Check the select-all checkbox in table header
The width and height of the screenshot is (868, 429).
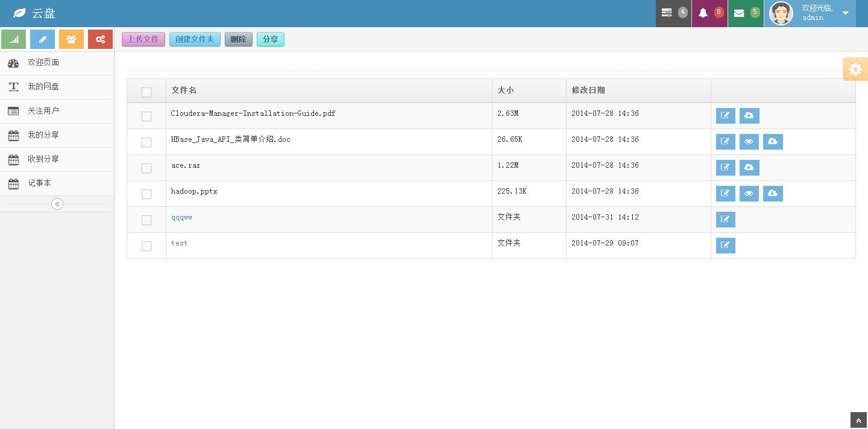(146, 92)
